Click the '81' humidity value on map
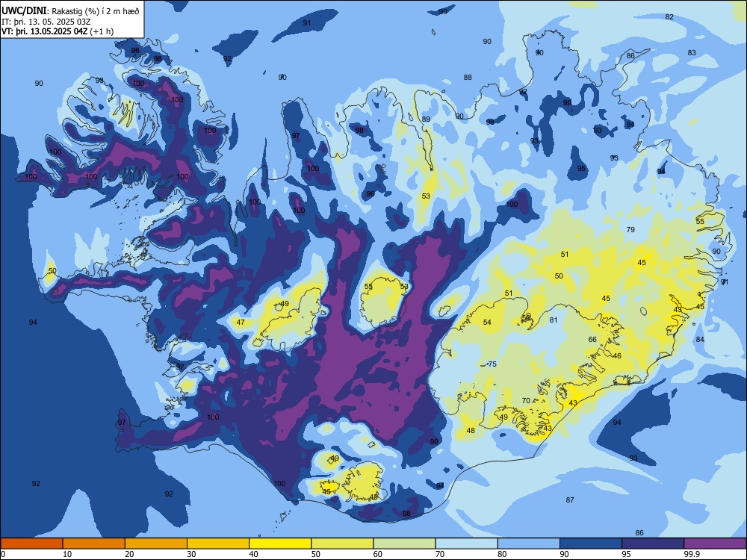 (553, 320)
